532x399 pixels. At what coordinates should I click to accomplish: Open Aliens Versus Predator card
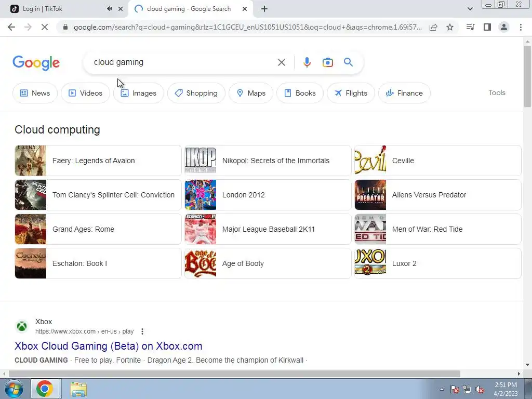[437, 195]
